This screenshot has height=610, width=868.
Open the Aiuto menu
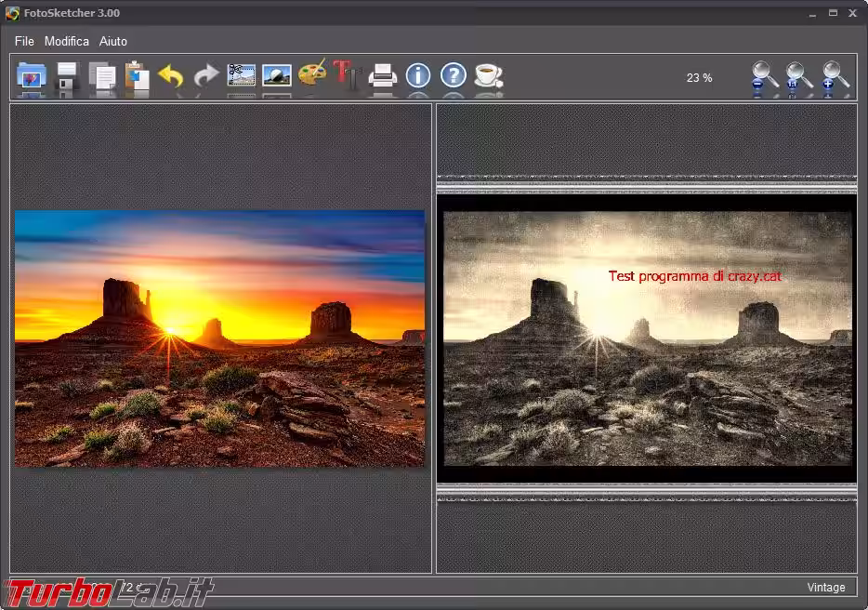coord(113,41)
